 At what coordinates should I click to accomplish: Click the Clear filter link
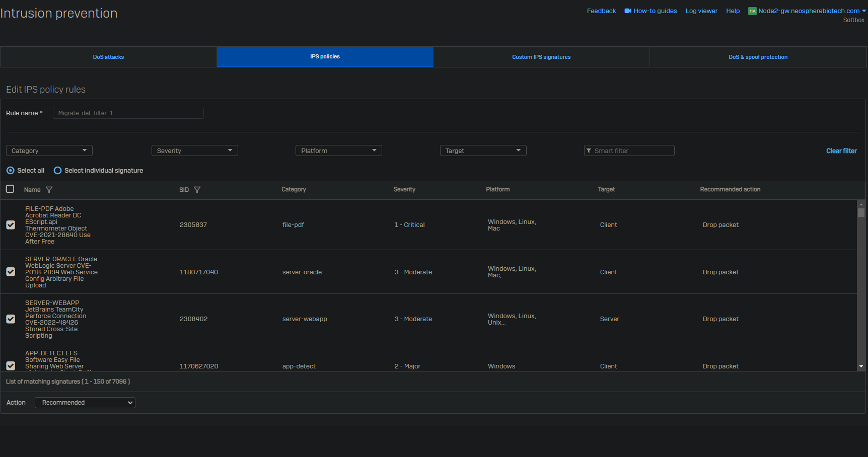pos(841,151)
